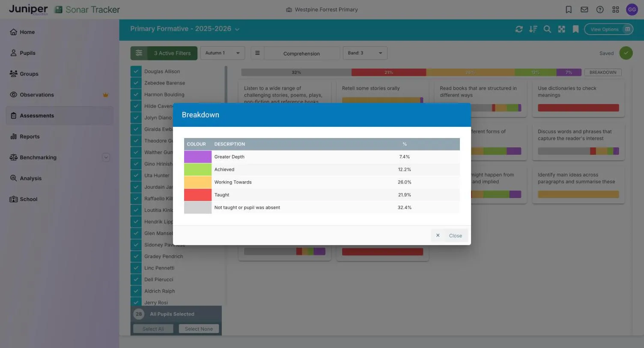Screen dimensions: 644x348
Task: Click the fullscreen expand icon
Action: pyautogui.click(x=561, y=29)
